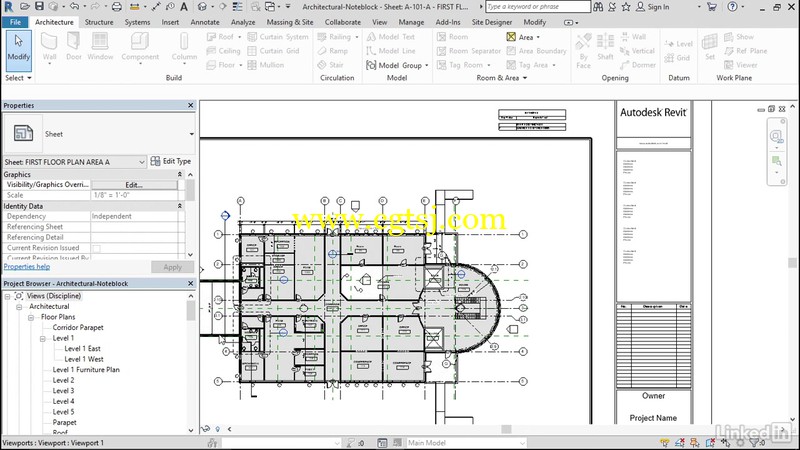
Task: Toggle the Current Revision Issued checkbox
Action: pyautogui.click(x=96, y=248)
